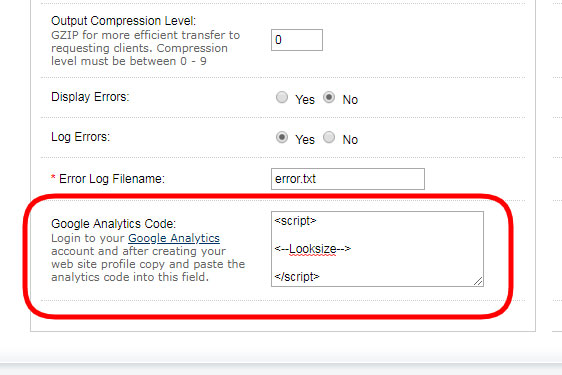Select No radio for Display Errors
Viewport: 562px width, 375px height.
tap(329, 97)
